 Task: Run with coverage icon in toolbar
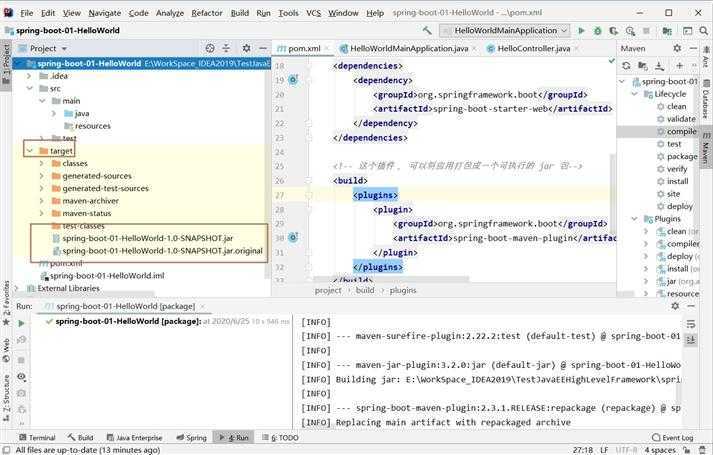[613, 30]
